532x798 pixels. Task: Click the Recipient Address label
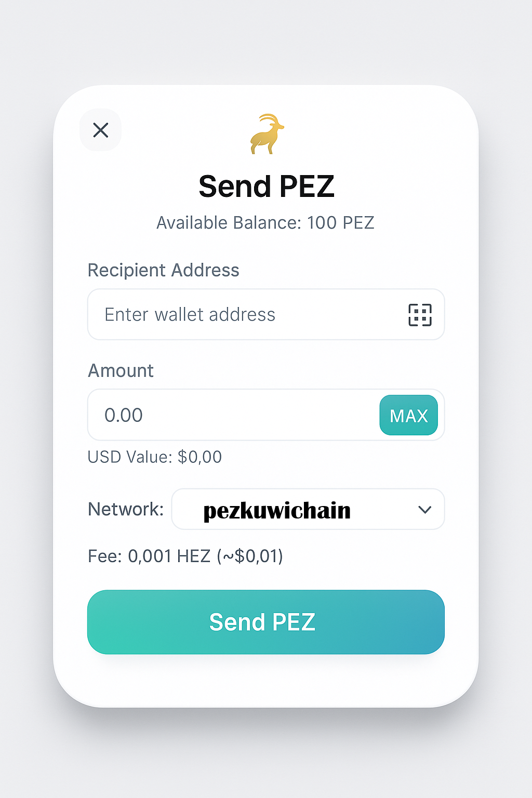[x=163, y=270]
